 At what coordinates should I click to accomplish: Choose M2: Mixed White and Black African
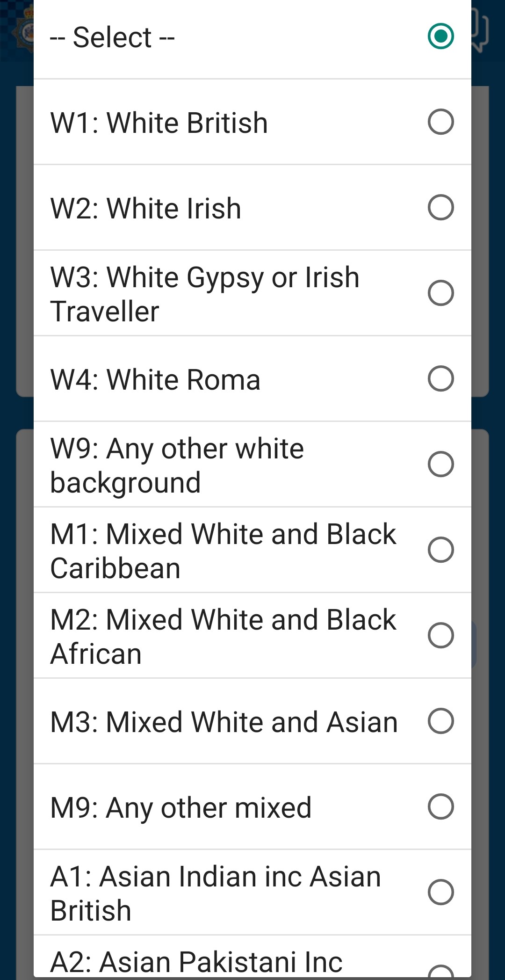252,636
